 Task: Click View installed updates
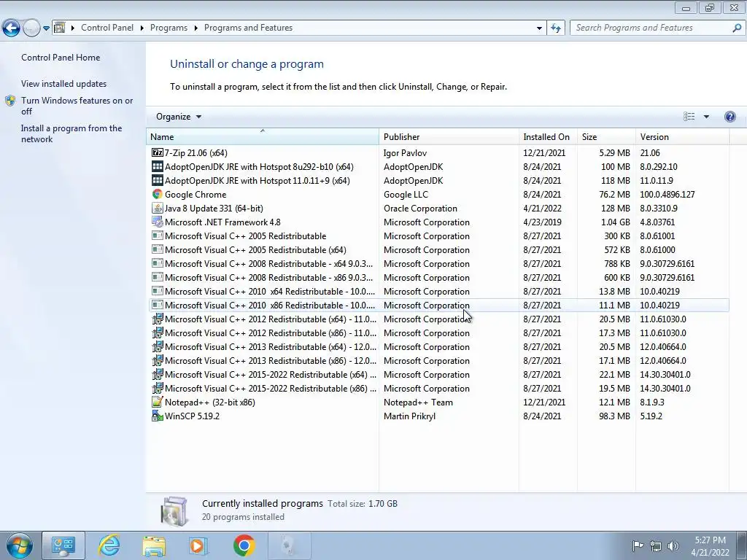[x=64, y=84]
